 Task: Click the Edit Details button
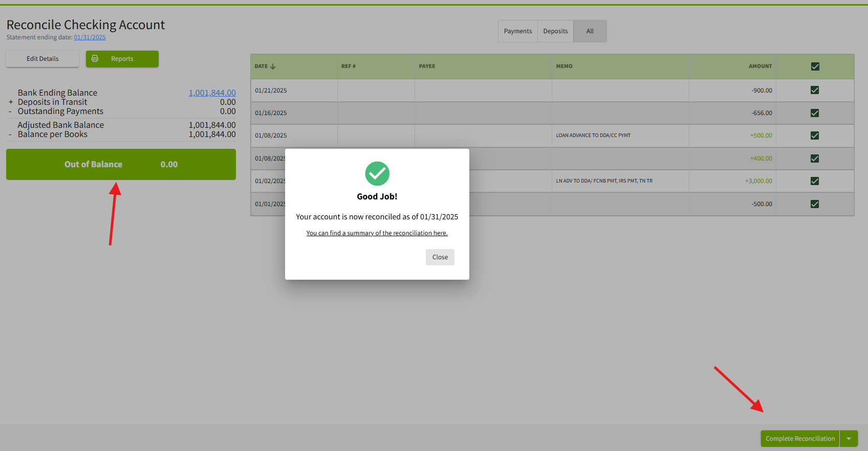42,59
